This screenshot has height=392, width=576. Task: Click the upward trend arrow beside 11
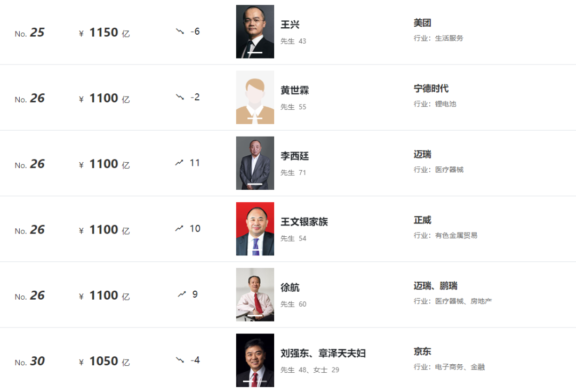[180, 163]
